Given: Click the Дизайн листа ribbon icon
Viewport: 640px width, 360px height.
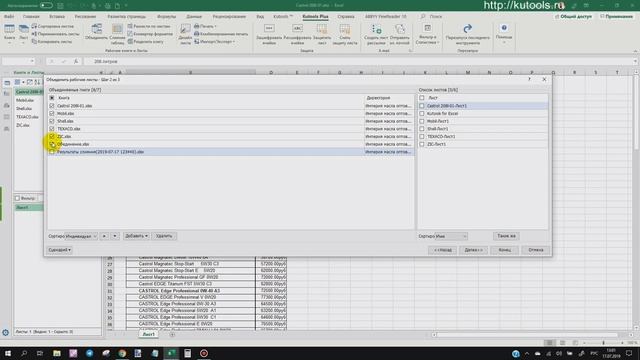Looking at the screenshot, I should pos(185,34).
